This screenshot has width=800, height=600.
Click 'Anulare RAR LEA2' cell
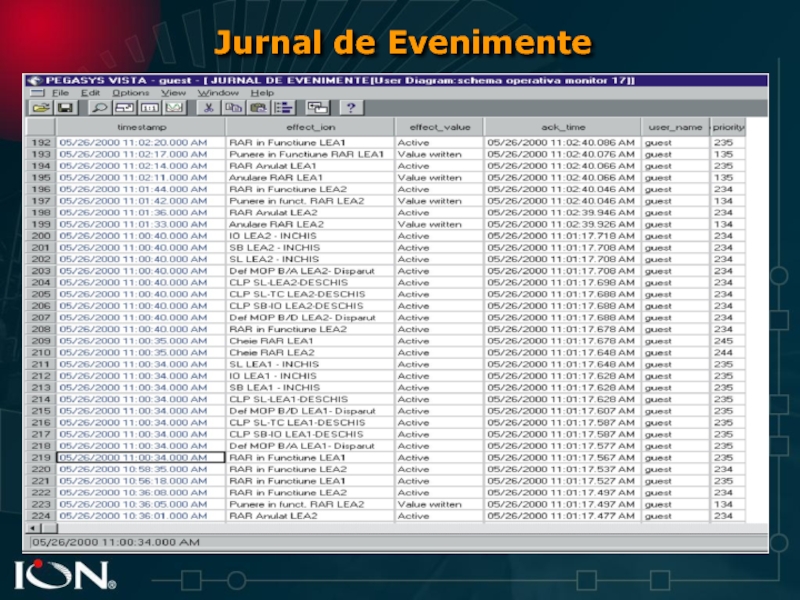(x=310, y=224)
